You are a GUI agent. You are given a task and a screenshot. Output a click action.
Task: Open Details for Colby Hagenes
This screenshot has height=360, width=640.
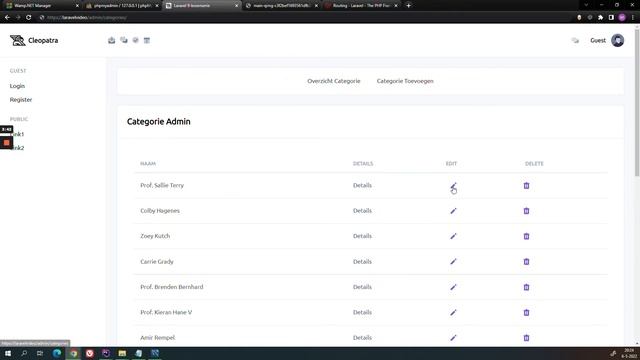(362, 211)
